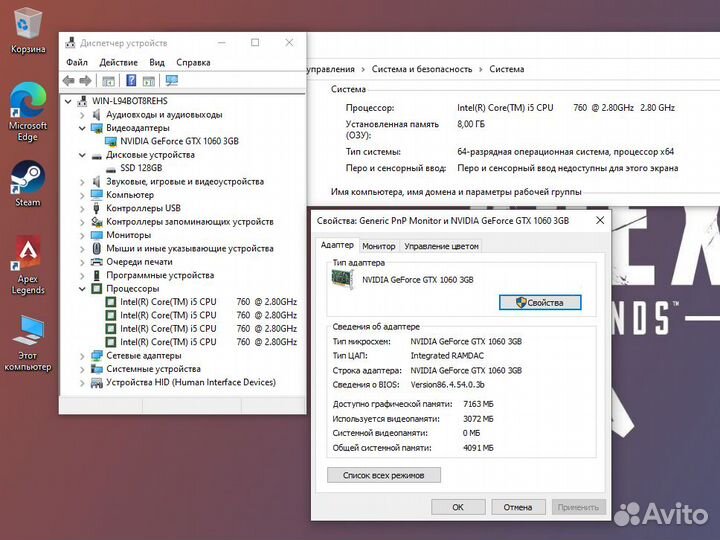
Task: Click the Свойства button in adapter dialog
Action: [540, 303]
